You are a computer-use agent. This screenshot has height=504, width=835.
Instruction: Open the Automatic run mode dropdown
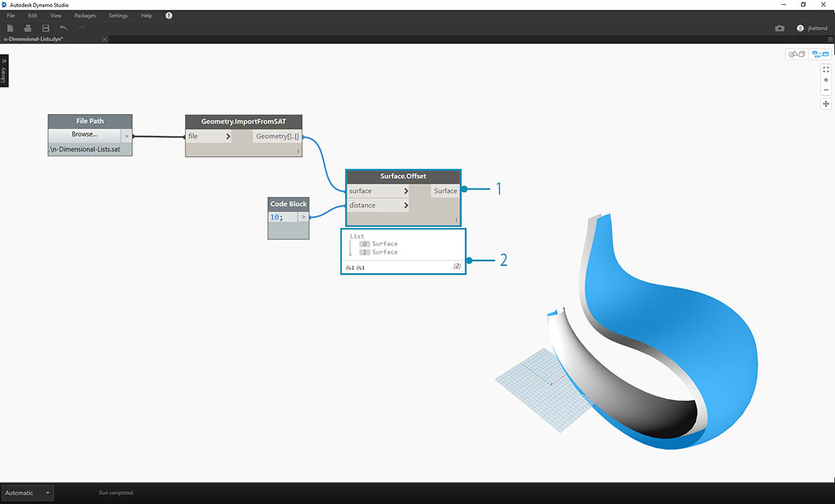[x=27, y=493]
